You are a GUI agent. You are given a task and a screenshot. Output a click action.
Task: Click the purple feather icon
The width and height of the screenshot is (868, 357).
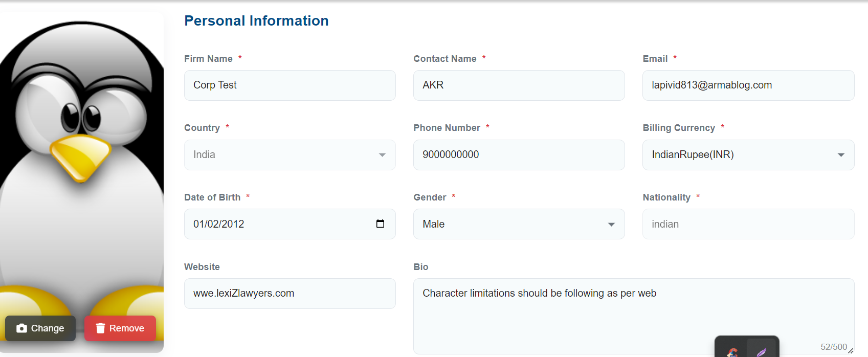tap(762, 351)
